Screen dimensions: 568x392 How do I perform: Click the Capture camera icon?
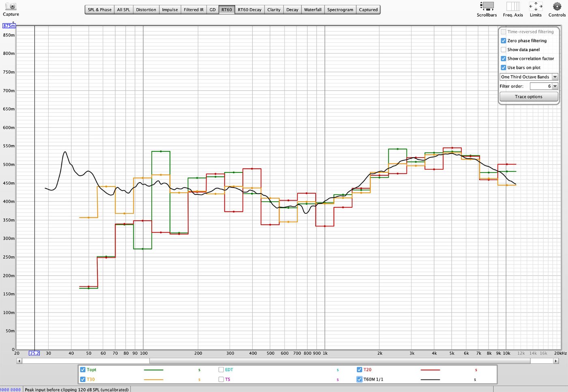pos(11,6)
